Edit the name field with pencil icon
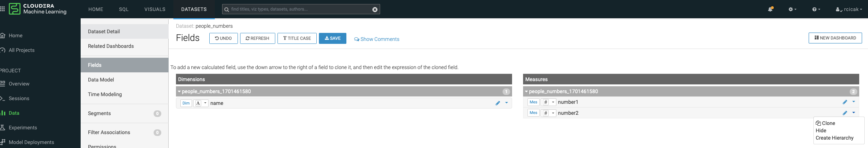Image resolution: width=868 pixels, height=148 pixels. 497,103
